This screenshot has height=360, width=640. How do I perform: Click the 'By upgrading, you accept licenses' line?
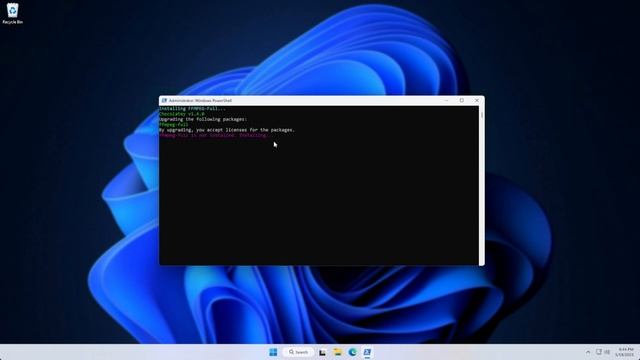227,130
